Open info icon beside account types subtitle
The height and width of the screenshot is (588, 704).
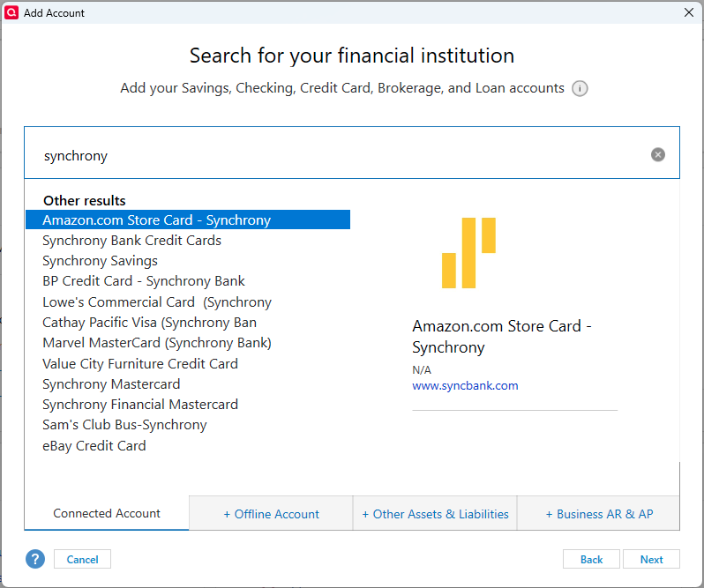tap(580, 88)
